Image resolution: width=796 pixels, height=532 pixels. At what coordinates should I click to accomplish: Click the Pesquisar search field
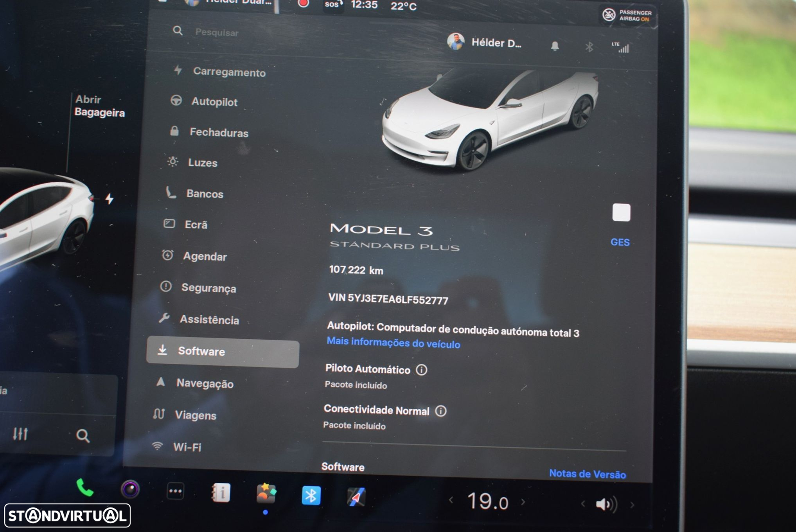point(216,32)
